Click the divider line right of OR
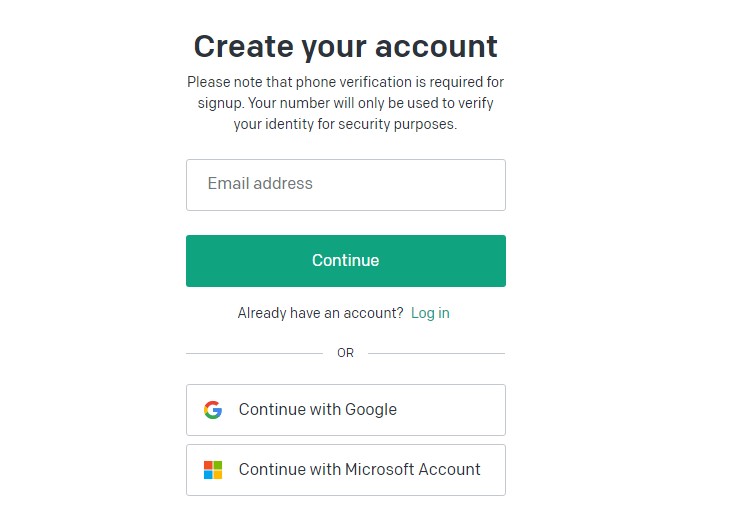This screenshot has height=525, width=731. click(x=436, y=353)
